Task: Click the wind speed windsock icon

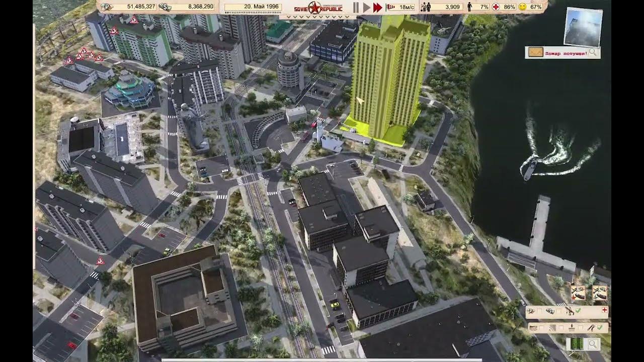Action: point(391,7)
